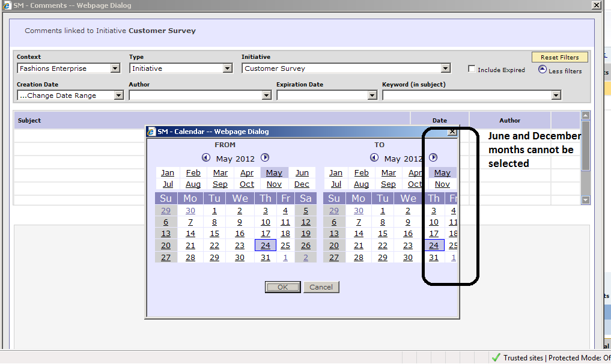Select Jun in FROM calendar months
611x364 pixels.
click(x=302, y=172)
